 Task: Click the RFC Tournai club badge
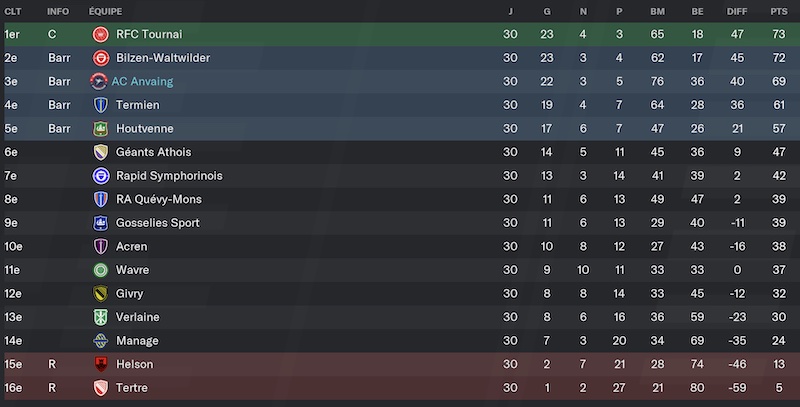point(101,34)
